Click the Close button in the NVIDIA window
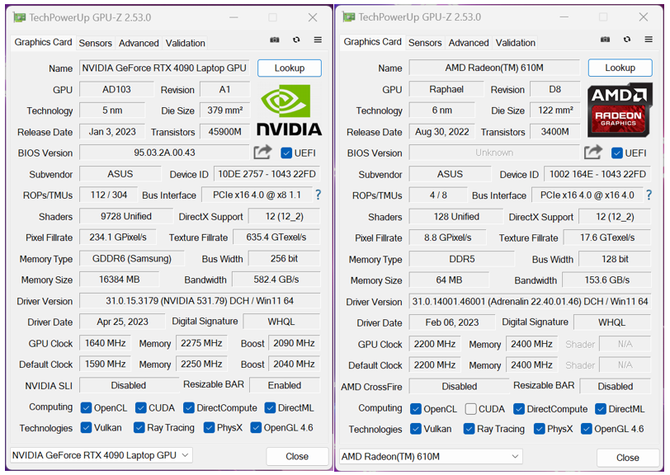The image size is (670, 475). click(297, 456)
